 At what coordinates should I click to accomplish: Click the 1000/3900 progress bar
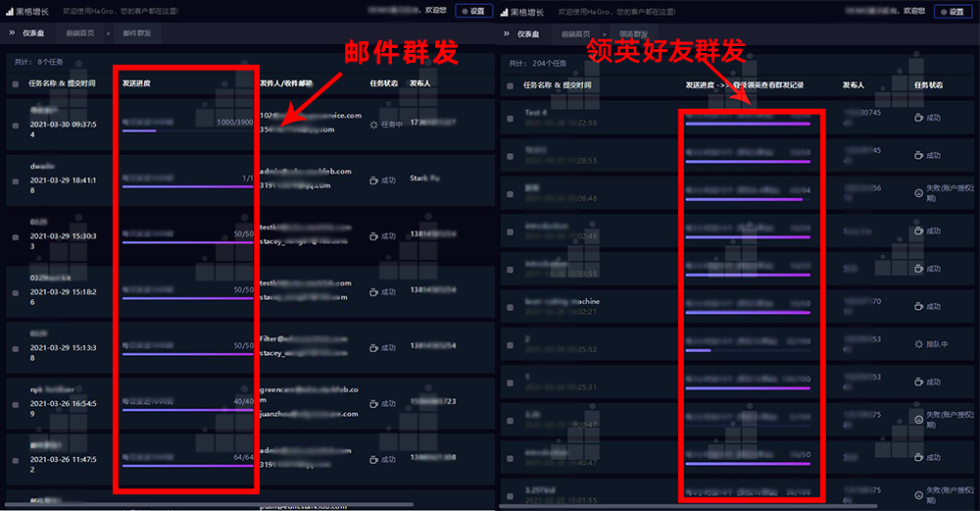coord(186,130)
